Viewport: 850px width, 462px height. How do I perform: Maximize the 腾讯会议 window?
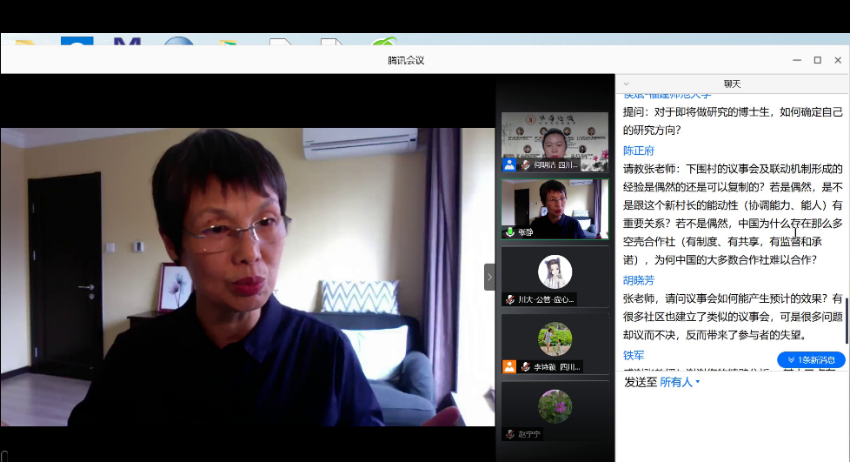pyautogui.click(x=817, y=60)
